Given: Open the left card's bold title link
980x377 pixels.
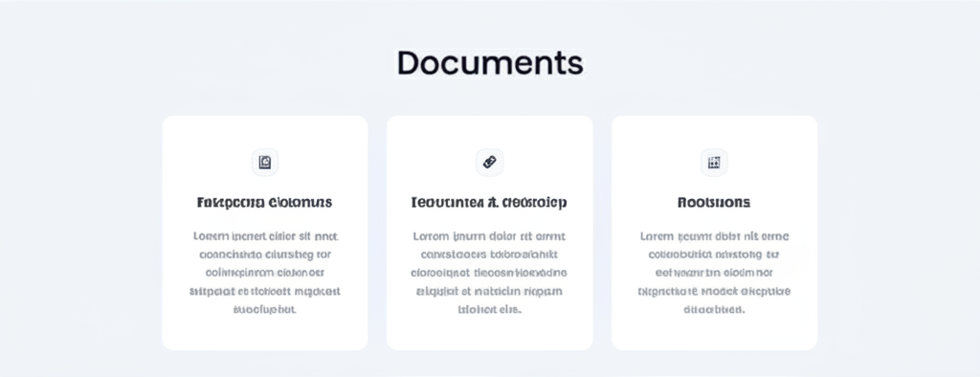Looking at the screenshot, I should pyautogui.click(x=265, y=203).
